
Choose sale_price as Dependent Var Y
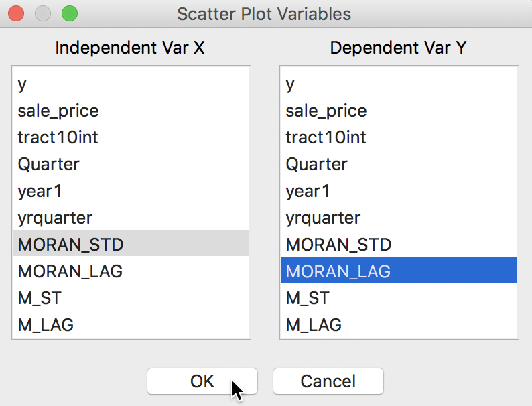pos(399,111)
